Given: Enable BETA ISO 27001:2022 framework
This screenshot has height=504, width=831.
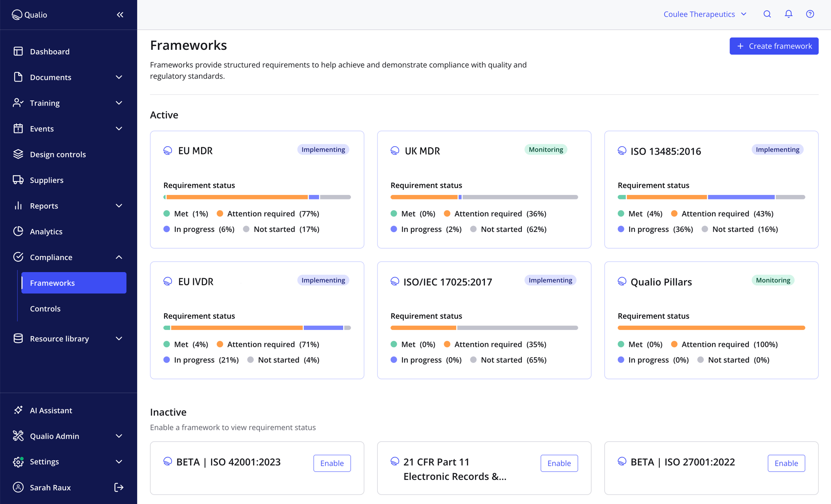Looking at the screenshot, I should [x=786, y=463].
